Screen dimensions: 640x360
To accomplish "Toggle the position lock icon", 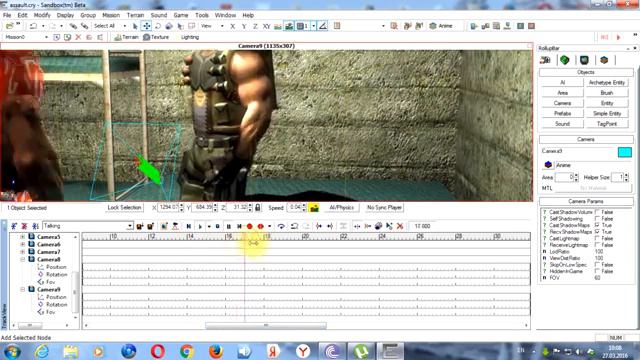I will point(258,208).
